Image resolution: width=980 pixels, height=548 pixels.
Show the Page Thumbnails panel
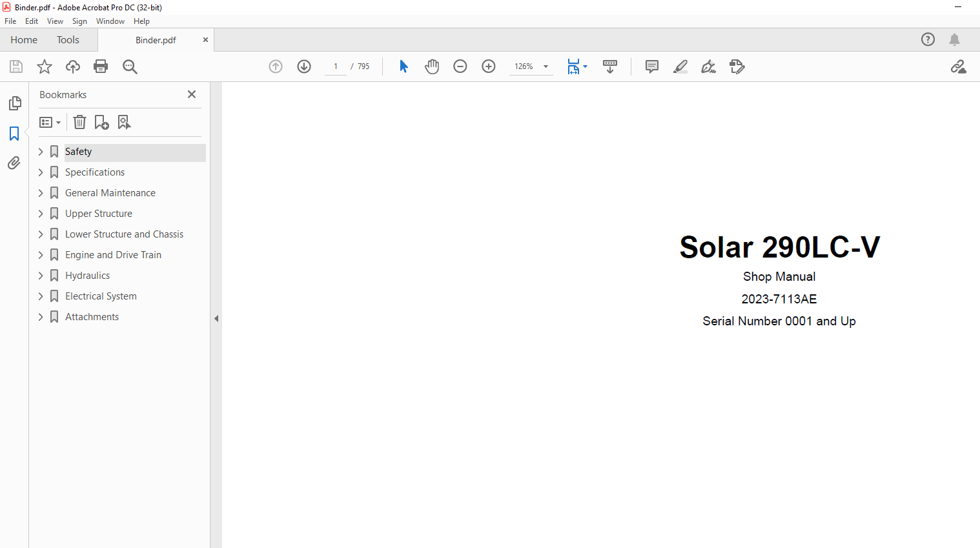(x=14, y=103)
